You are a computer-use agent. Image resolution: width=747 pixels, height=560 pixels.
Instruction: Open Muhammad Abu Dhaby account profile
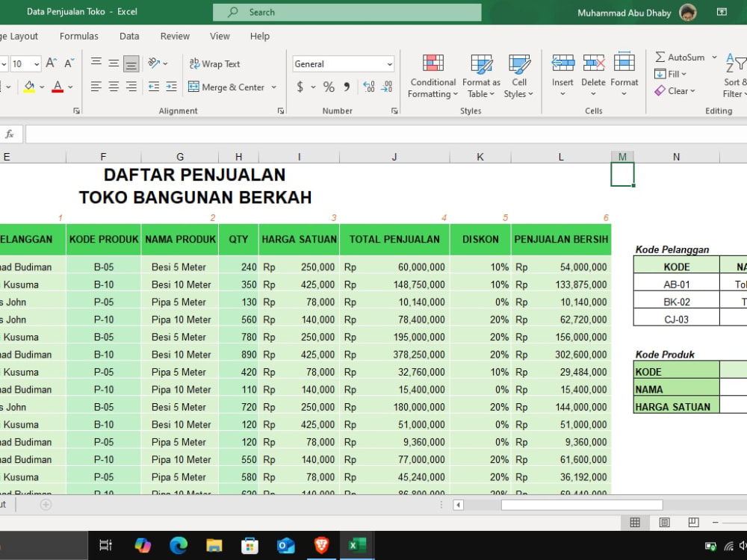click(x=637, y=13)
